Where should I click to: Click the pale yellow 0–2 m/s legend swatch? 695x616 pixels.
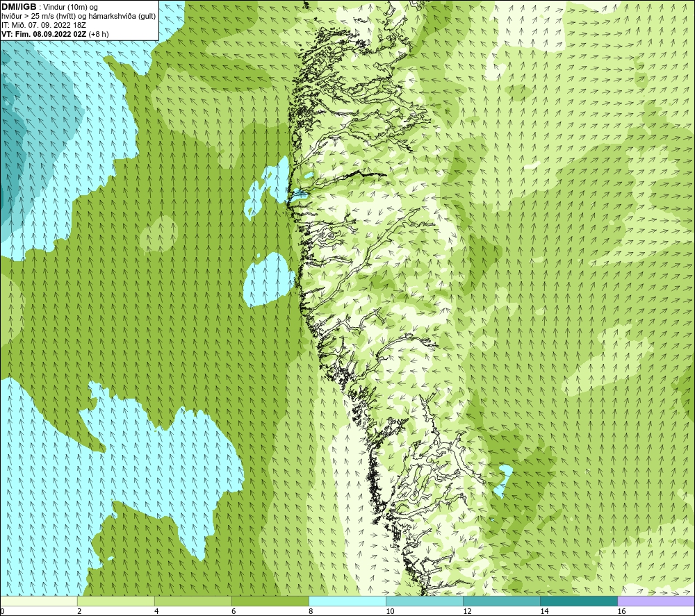(x=38, y=601)
